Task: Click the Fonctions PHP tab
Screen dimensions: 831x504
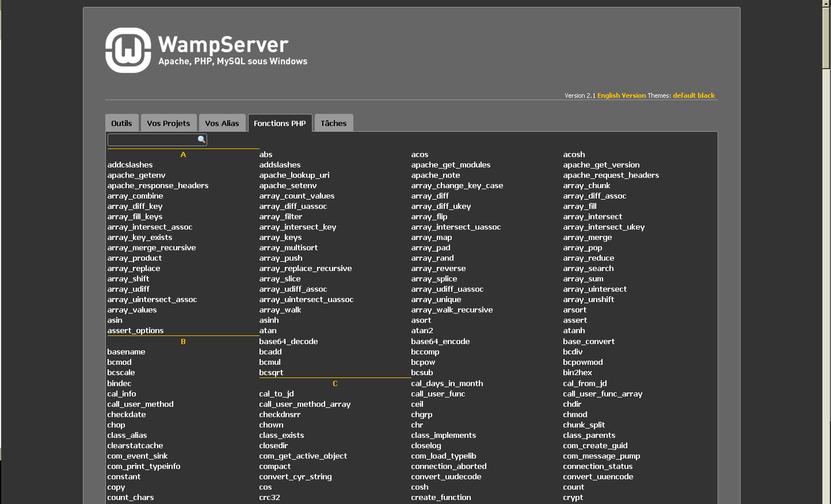Action: pos(280,123)
